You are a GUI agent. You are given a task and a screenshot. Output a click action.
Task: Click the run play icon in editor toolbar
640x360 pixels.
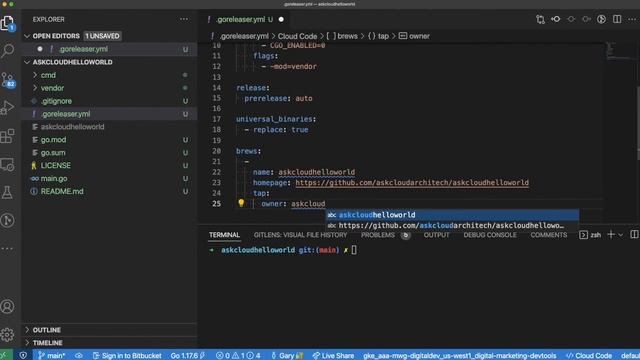tap(601, 19)
